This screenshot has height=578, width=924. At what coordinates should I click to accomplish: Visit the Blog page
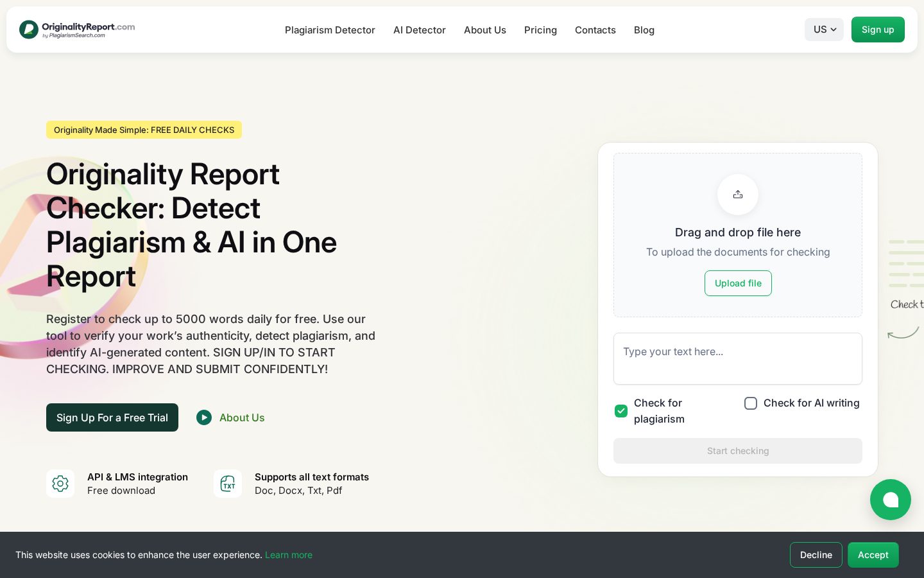(644, 30)
